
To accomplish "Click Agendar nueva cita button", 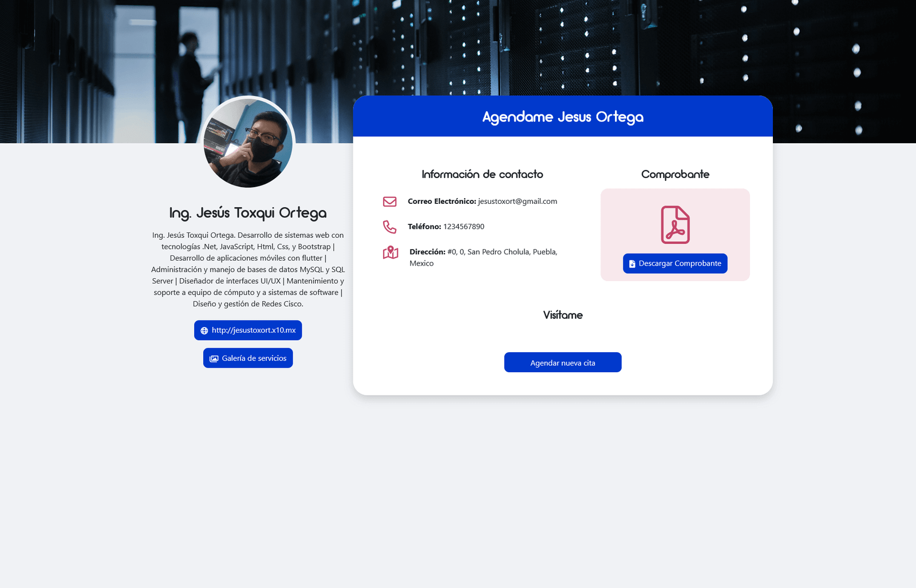I will [563, 362].
